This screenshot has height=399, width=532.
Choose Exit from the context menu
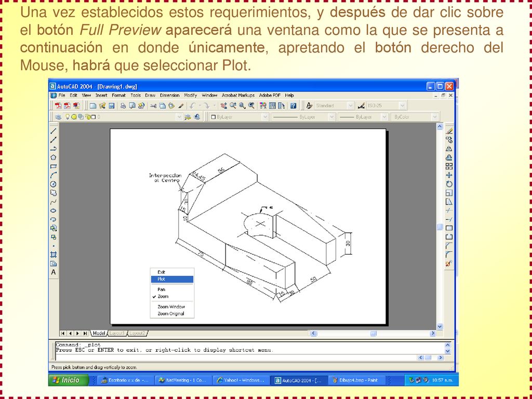pos(172,272)
